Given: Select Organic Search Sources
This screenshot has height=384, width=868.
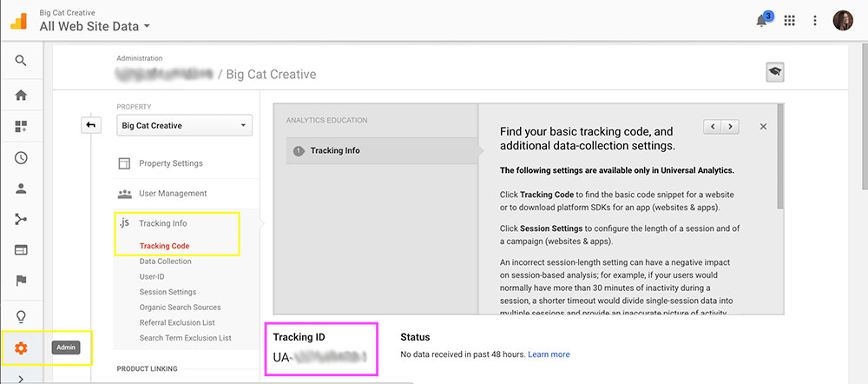Looking at the screenshot, I should point(180,307).
